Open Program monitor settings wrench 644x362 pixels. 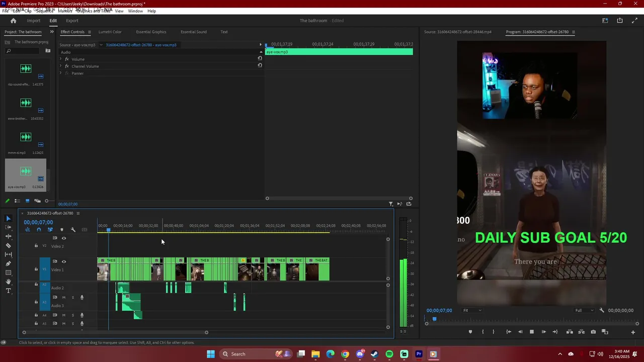click(x=602, y=310)
